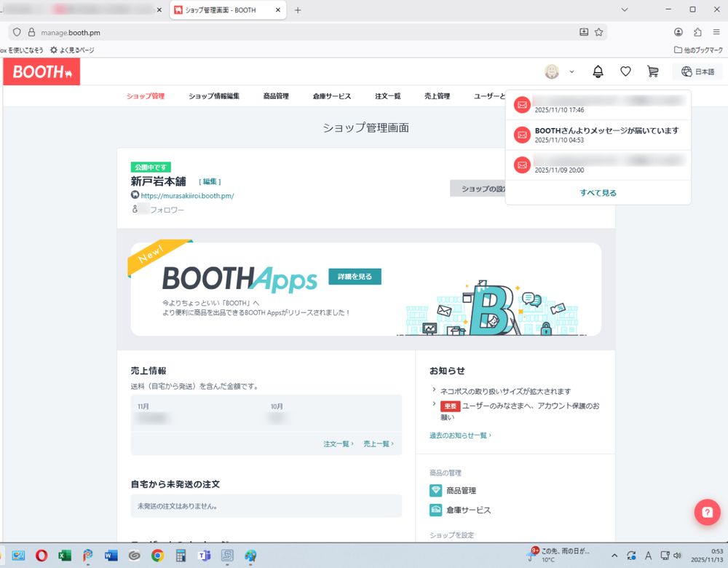This screenshot has width=728, height=568.
Task: Bookmark this page with star icon
Action: click(599, 32)
